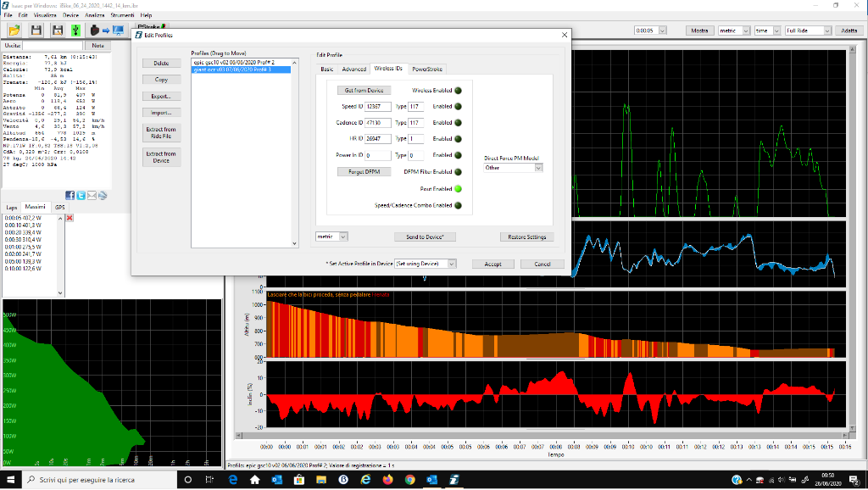The image size is (868, 490).
Task: Toggle the Wireless Enabled indicator
Action: click(459, 90)
